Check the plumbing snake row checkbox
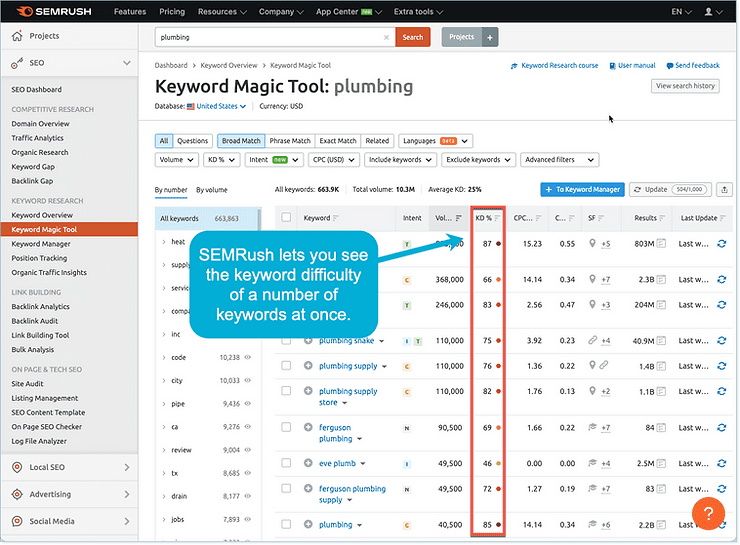The height and width of the screenshot is (545, 740). click(286, 340)
